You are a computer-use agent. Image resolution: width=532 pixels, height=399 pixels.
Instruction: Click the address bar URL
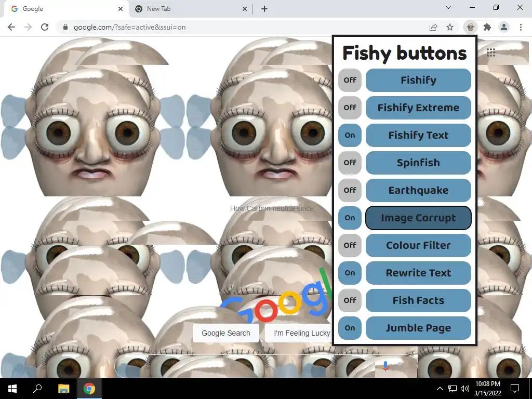(x=129, y=27)
